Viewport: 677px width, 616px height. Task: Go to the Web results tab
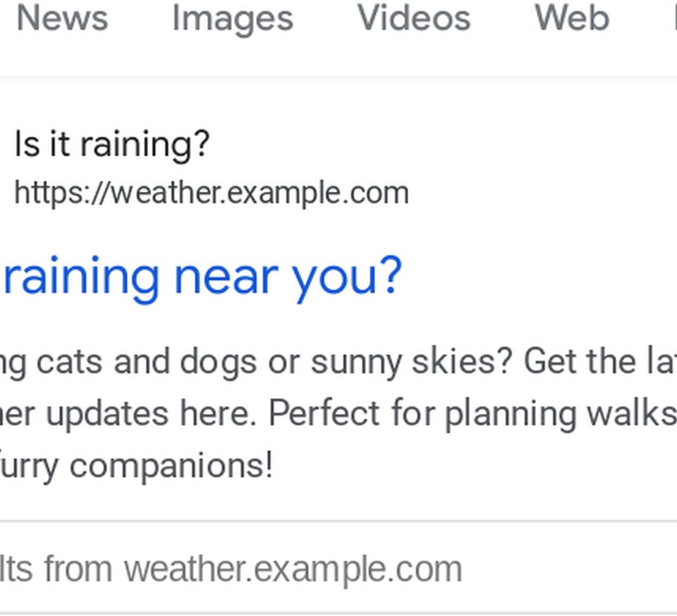tap(571, 18)
